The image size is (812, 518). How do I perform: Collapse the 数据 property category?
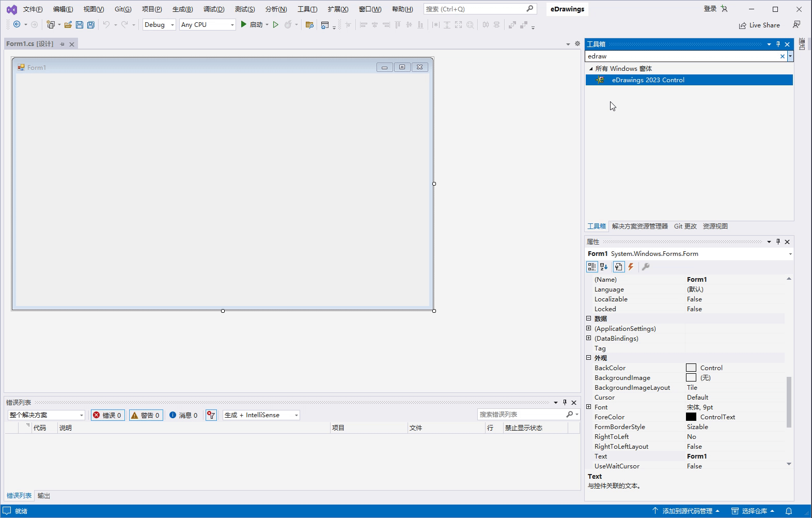click(588, 318)
